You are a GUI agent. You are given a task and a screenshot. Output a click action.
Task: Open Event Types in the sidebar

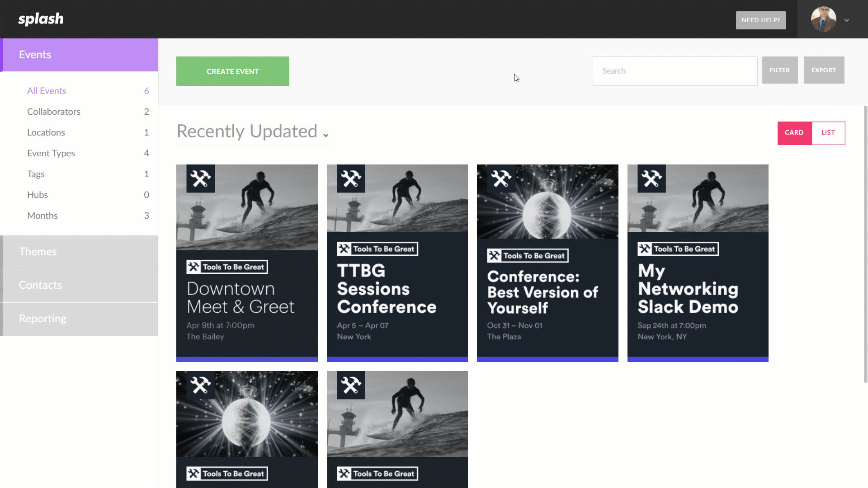pyautogui.click(x=87, y=153)
